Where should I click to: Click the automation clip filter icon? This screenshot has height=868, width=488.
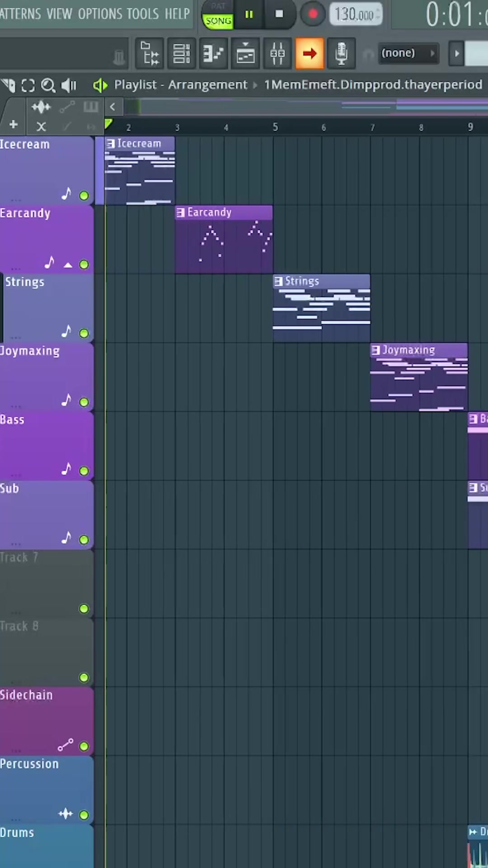67,107
